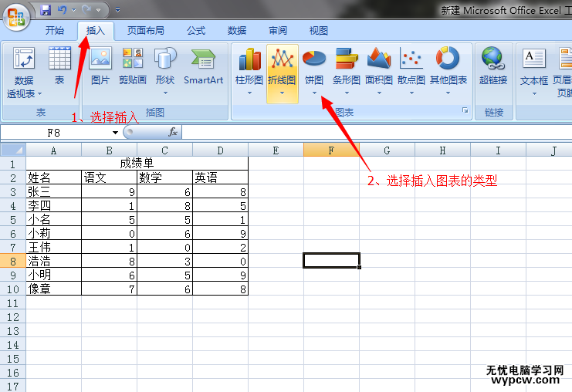Switch to the 插入 tab
Viewport: 572px width, 392px height.
(96, 31)
